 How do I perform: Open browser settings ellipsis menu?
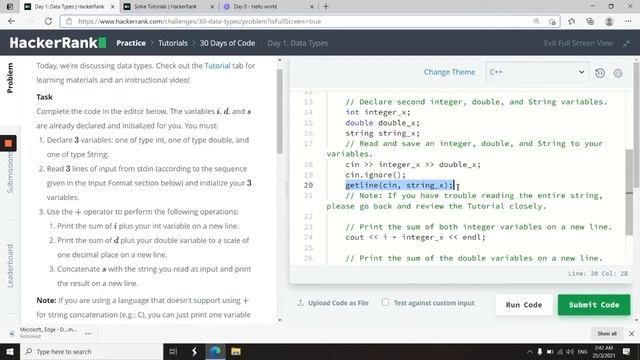[628, 21]
